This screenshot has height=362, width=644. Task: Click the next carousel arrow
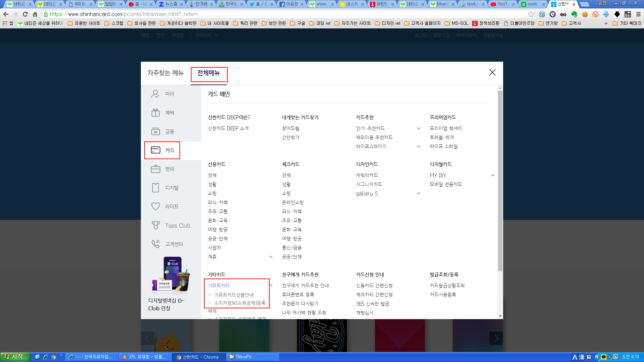(x=496, y=338)
